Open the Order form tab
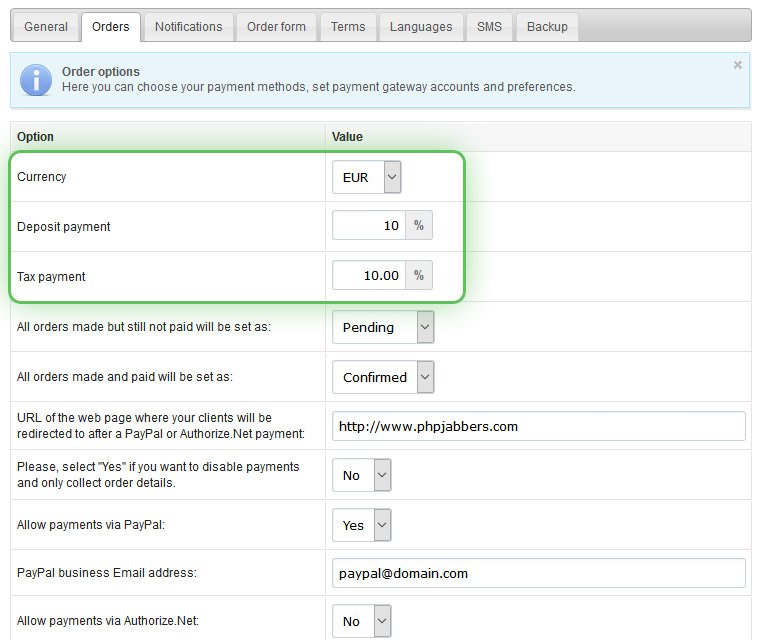The image size is (760, 640). coord(276,27)
